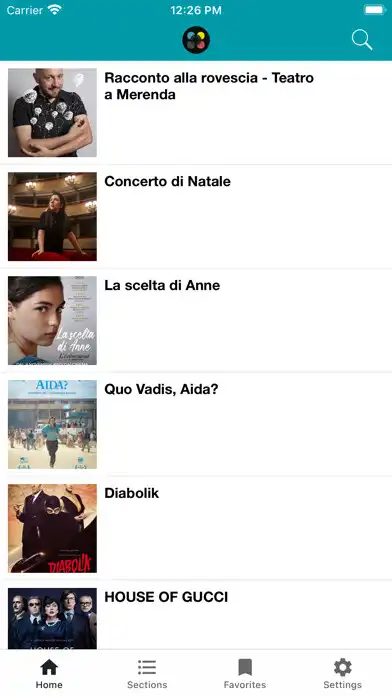
Task: Open Favorites bookmark icon
Action: (x=245, y=667)
